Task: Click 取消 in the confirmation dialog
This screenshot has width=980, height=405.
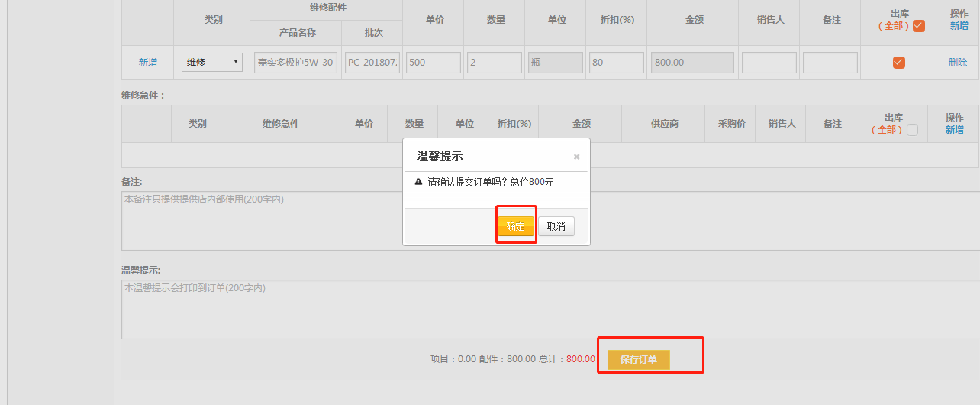Action: (556, 226)
